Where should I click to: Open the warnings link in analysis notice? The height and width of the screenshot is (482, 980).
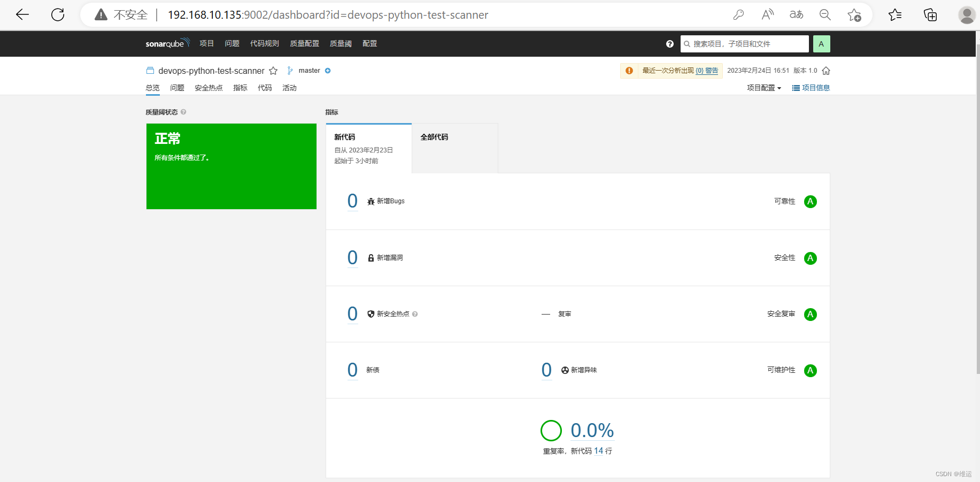click(x=707, y=71)
